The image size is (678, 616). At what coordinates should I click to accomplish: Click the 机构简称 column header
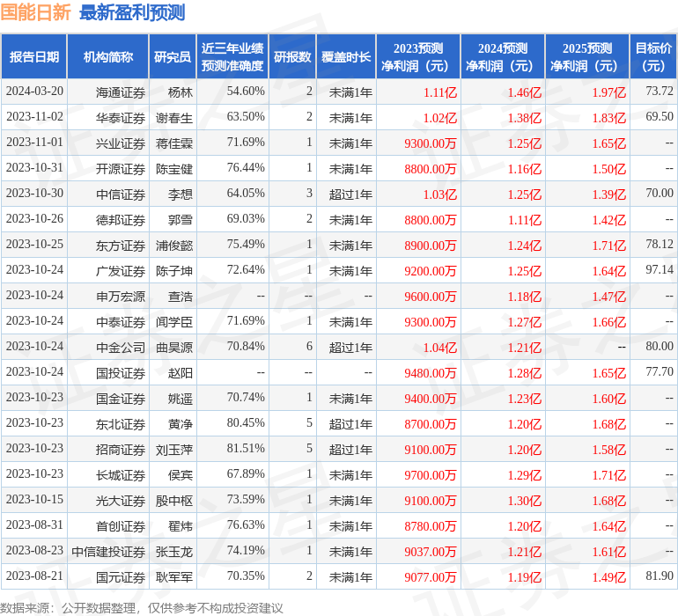point(108,56)
